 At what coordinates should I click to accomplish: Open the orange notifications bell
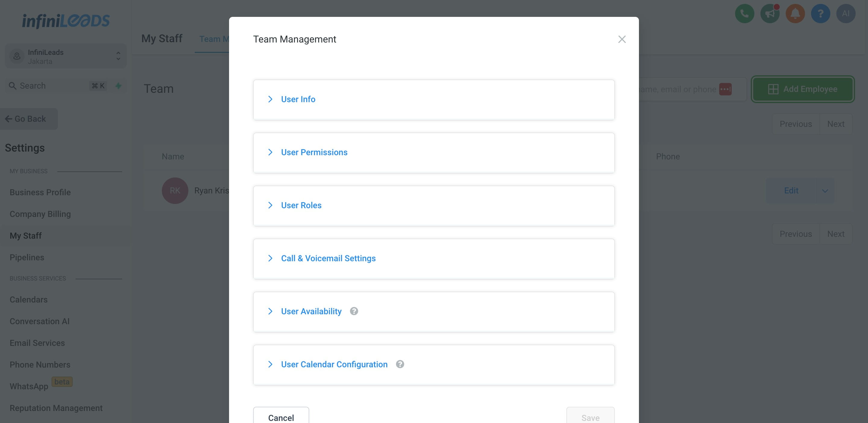point(795,14)
